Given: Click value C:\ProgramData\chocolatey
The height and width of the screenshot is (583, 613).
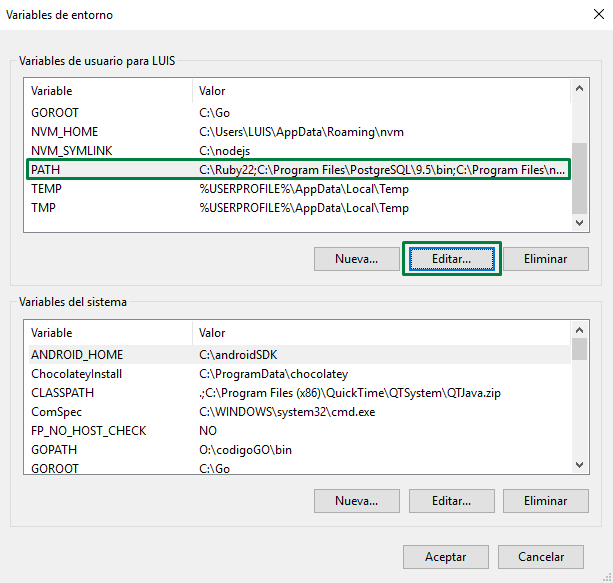Looking at the screenshot, I should click(x=273, y=374).
